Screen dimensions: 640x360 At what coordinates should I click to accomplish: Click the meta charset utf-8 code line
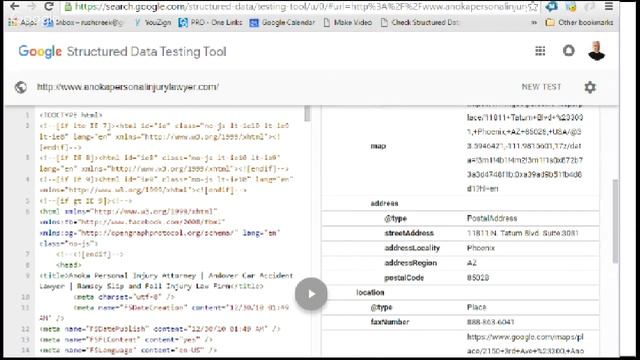(x=124, y=297)
